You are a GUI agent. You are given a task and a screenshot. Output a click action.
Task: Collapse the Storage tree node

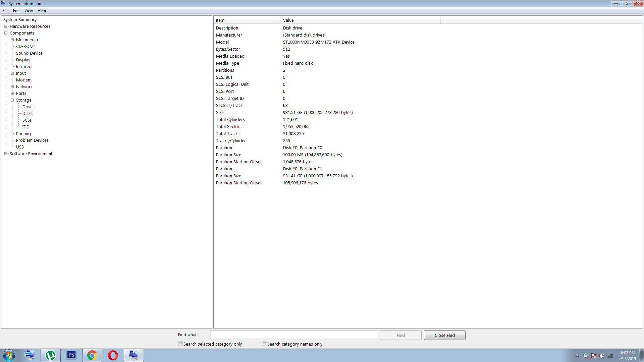(x=12, y=100)
